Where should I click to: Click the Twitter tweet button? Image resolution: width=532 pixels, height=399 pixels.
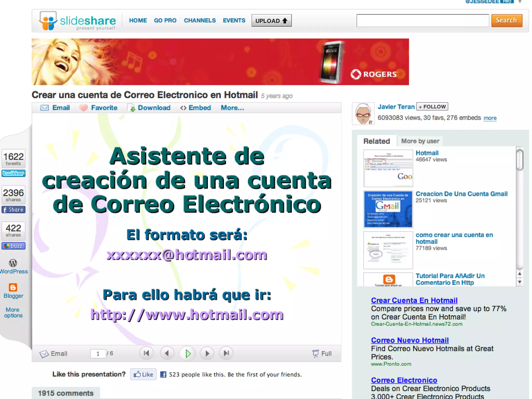click(x=14, y=173)
